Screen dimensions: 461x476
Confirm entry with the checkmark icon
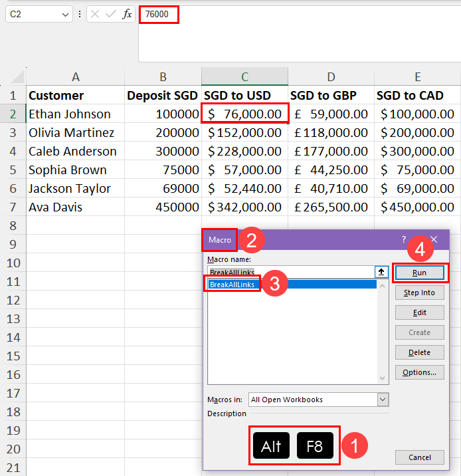click(111, 14)
